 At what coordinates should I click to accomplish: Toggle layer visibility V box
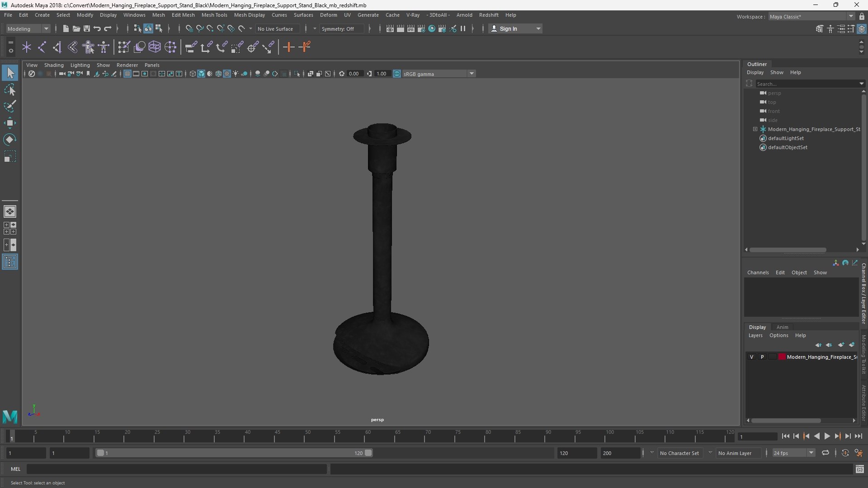click(751, 357)
